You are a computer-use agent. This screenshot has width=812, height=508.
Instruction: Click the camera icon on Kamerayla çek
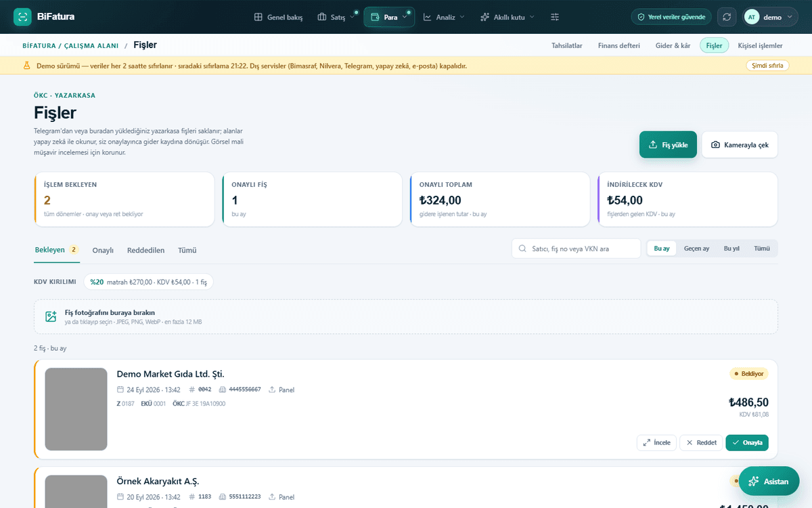[x=715, y=145]
